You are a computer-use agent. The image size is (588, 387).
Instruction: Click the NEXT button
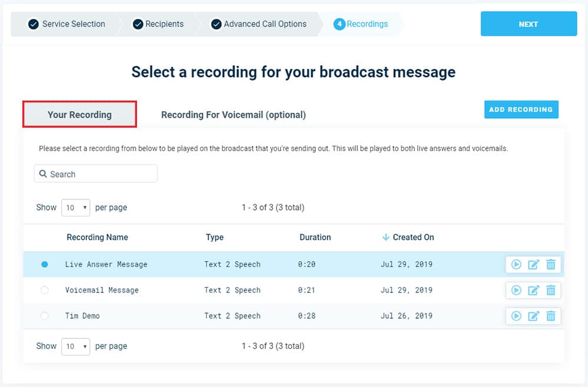tap(529, 24)
